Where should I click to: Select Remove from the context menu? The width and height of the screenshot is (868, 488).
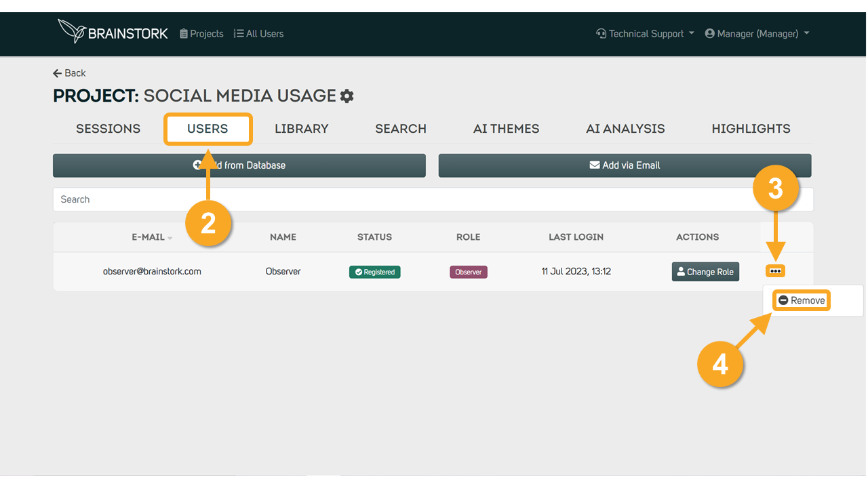tap(802, 300)
